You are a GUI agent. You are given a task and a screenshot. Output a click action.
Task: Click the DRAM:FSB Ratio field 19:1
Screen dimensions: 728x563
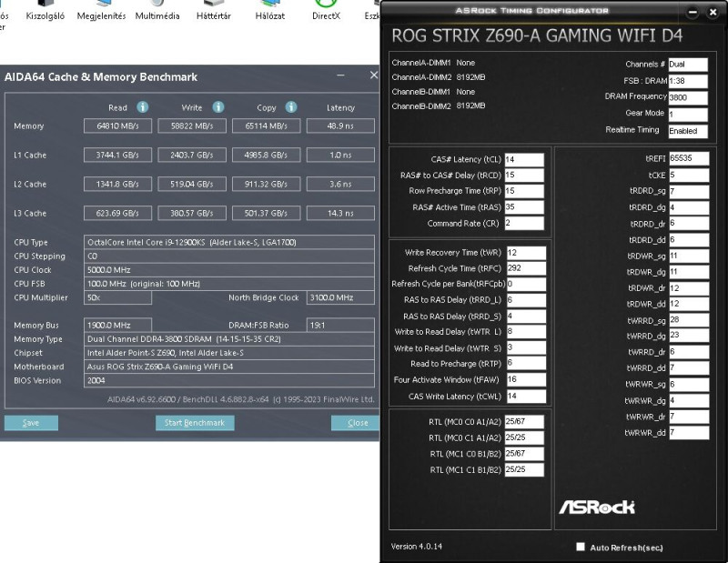tap(340, 325)
